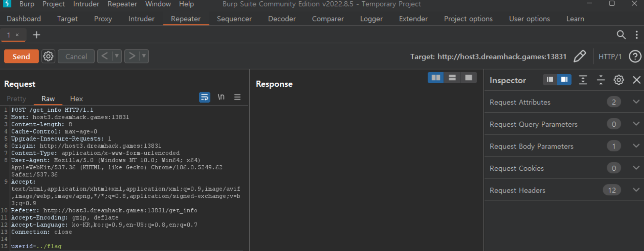Open Inspector settings gear
This screenshot has width=644, height=251.
point(619,80)
